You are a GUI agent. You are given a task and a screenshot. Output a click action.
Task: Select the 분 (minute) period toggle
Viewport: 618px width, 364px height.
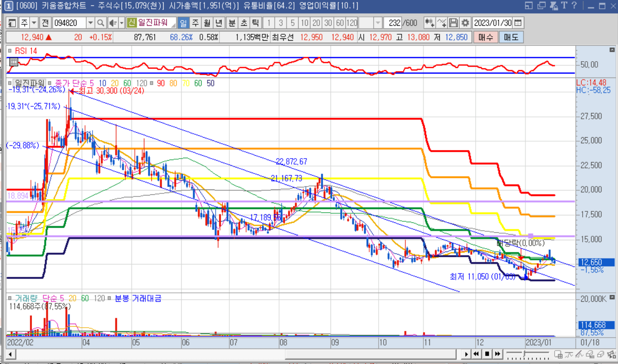[x=232, y=23]
